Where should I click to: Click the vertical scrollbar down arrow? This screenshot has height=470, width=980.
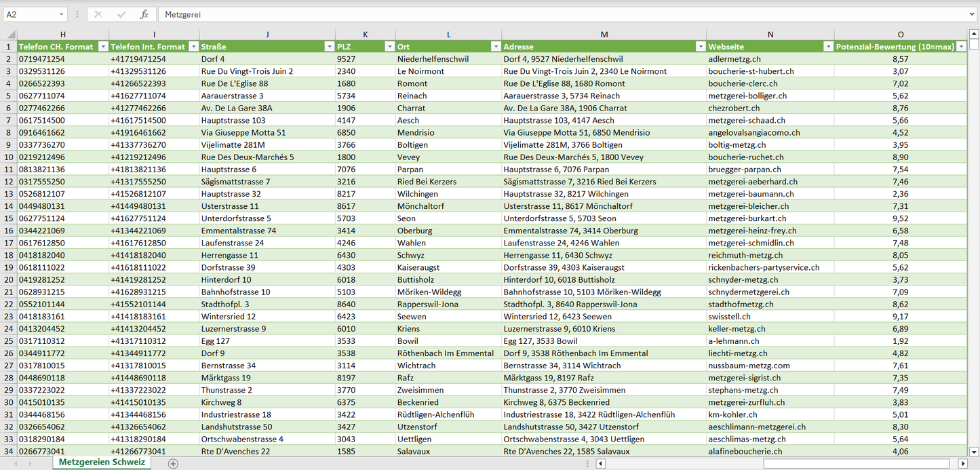(974, 451)
